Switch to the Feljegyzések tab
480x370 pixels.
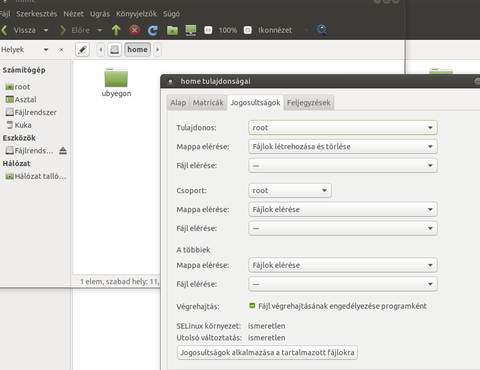pos(309,103)
